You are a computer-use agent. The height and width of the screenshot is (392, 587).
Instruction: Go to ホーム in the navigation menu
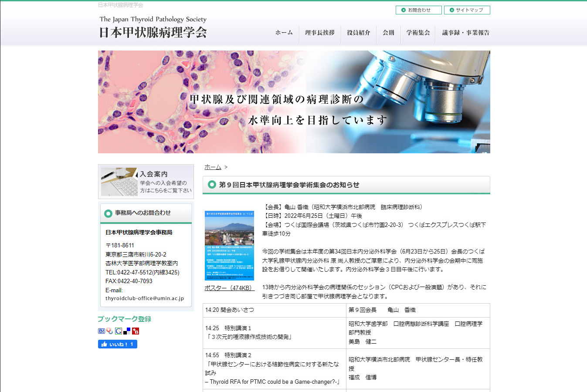[284, 33]
